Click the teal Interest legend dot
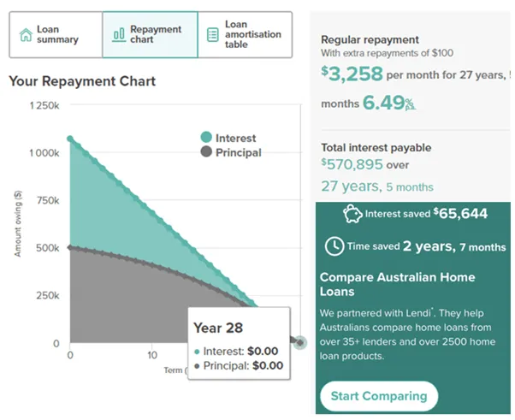 click(206, 137)
